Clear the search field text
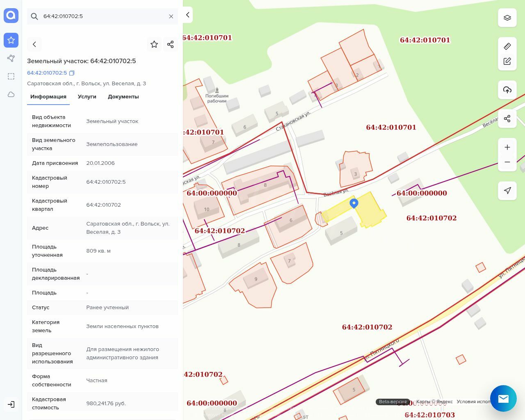Viewport: 525px width, 420px height. pyautogui.click(x=171, y=16)
